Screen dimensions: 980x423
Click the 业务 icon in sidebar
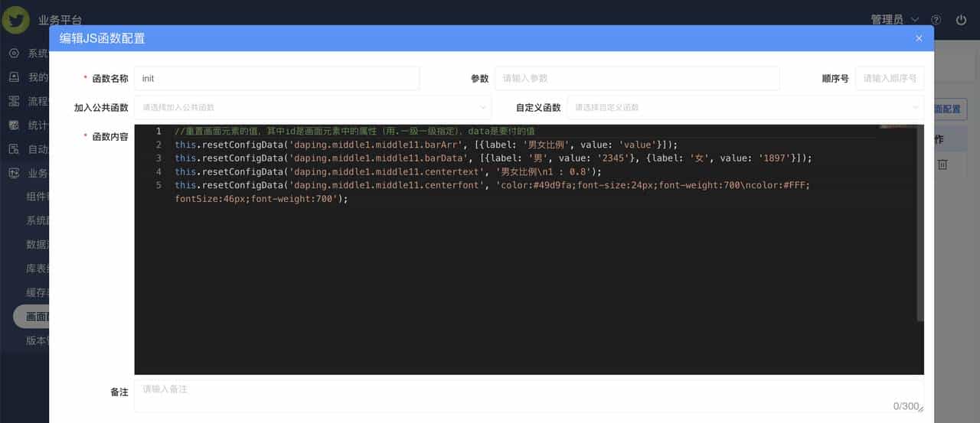(14, 173)
